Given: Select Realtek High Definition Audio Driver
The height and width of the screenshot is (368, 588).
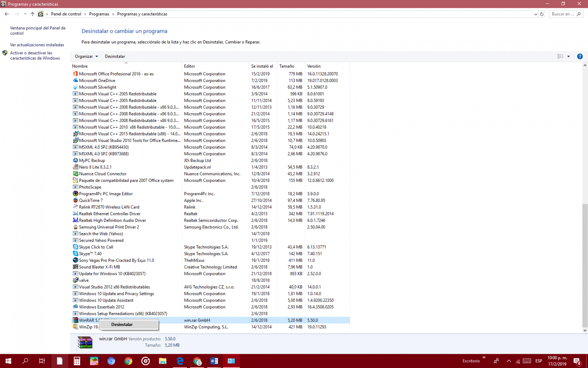Looking at the screenshot, I should 210,220.
